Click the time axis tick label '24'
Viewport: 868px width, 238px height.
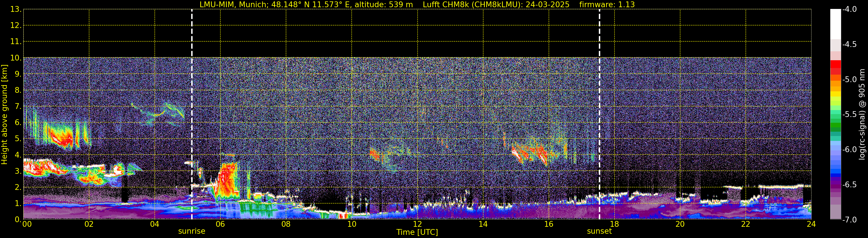tap(811, 224)
